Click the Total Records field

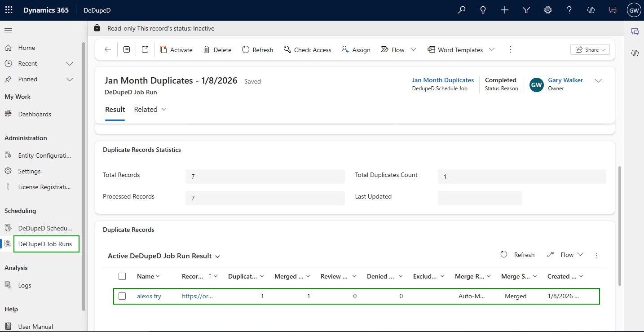pyautogui.click(x=265, y=177)
